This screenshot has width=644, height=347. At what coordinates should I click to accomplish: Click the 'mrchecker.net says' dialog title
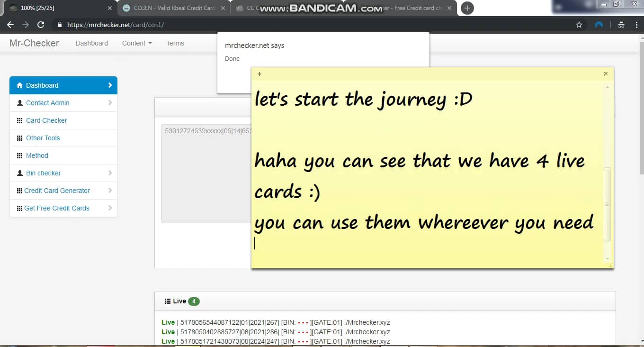[x=254, y=46]
